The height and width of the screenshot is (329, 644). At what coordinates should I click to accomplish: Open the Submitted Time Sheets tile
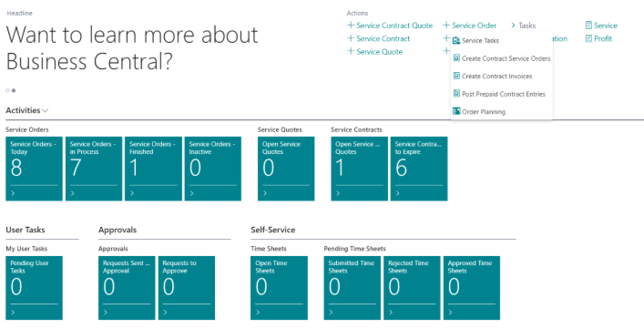352,287
